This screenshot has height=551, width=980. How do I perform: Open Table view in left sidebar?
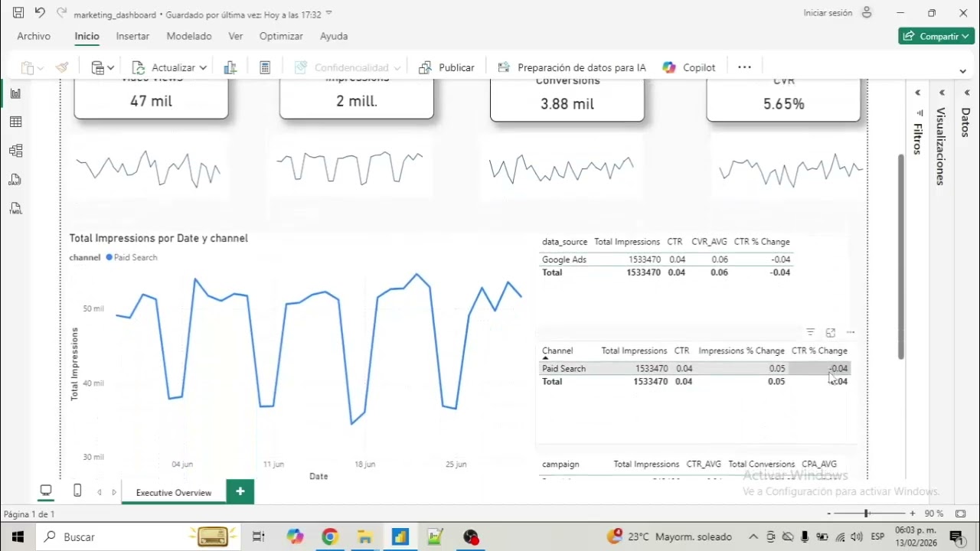coord(15,122)
